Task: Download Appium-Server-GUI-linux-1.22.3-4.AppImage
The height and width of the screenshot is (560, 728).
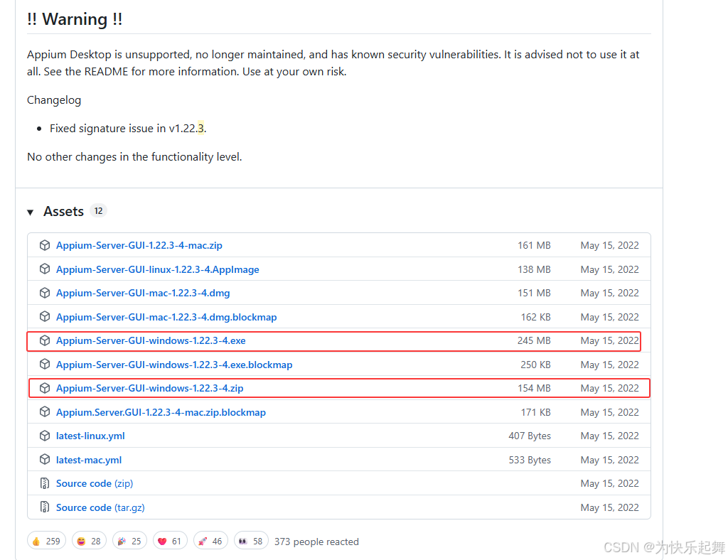Action: click(x=157, y=269)
